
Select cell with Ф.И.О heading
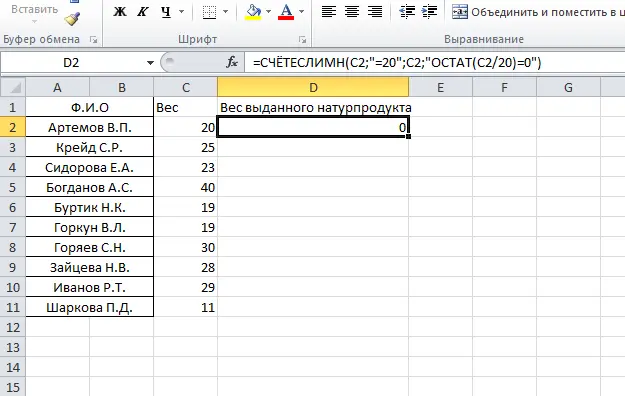[x=90, y=107]
